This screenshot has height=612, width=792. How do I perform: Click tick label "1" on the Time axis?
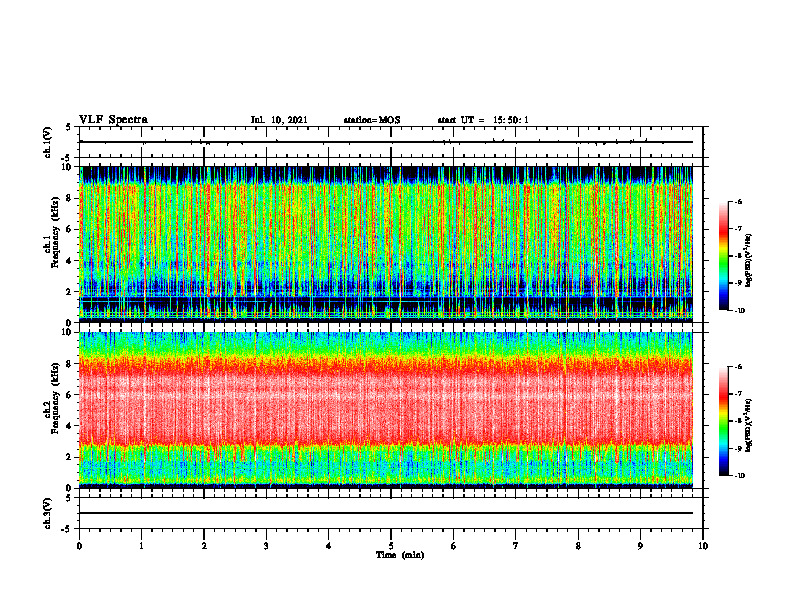coord(141,546)
